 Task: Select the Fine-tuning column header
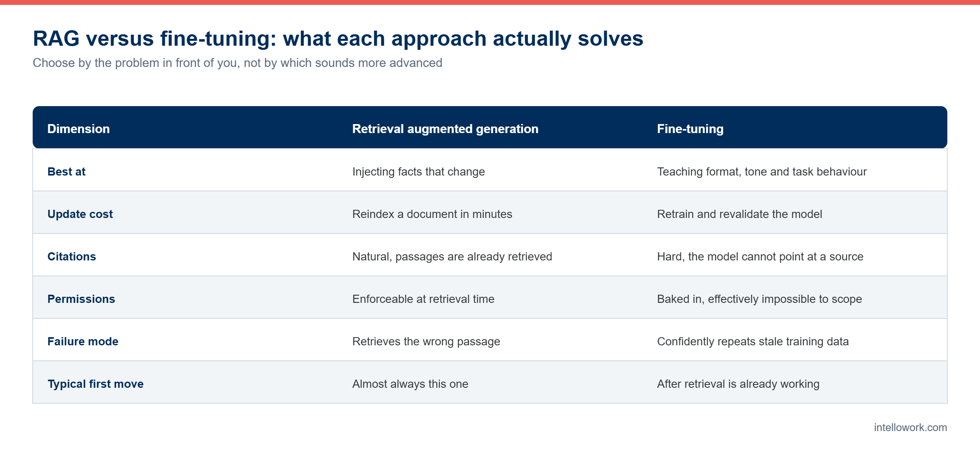tap(690, 129)
